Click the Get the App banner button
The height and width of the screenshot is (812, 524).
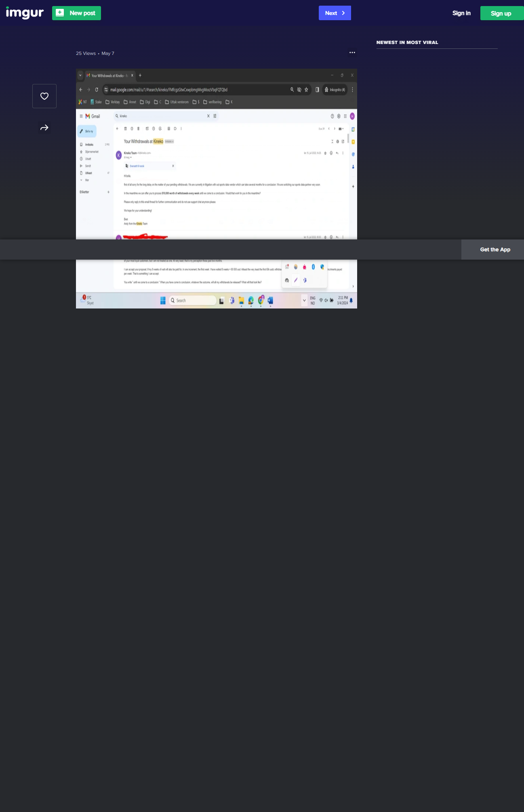click(495, 250)
